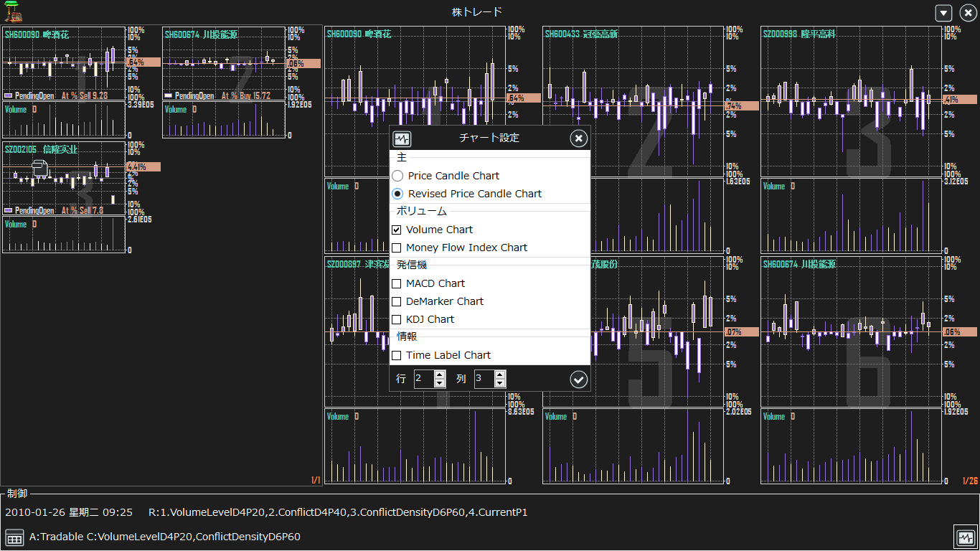Click the Volume panel label under 信隆实业 chart

(x=16, y=225)
